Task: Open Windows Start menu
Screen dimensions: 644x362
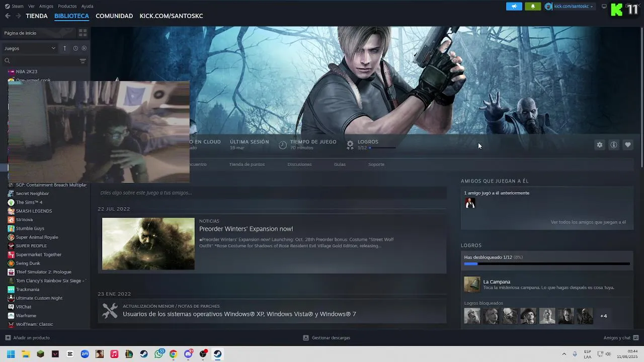Action: tap(11, 354)
